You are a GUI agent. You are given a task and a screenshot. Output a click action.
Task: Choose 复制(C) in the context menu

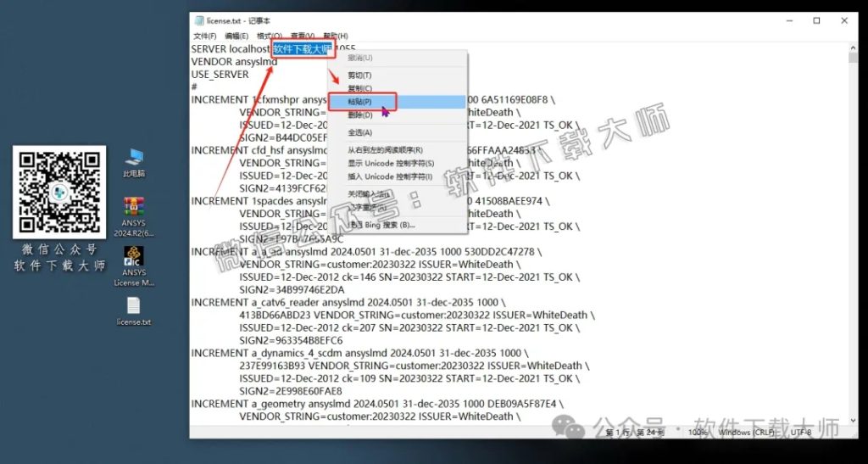point(398,88)
